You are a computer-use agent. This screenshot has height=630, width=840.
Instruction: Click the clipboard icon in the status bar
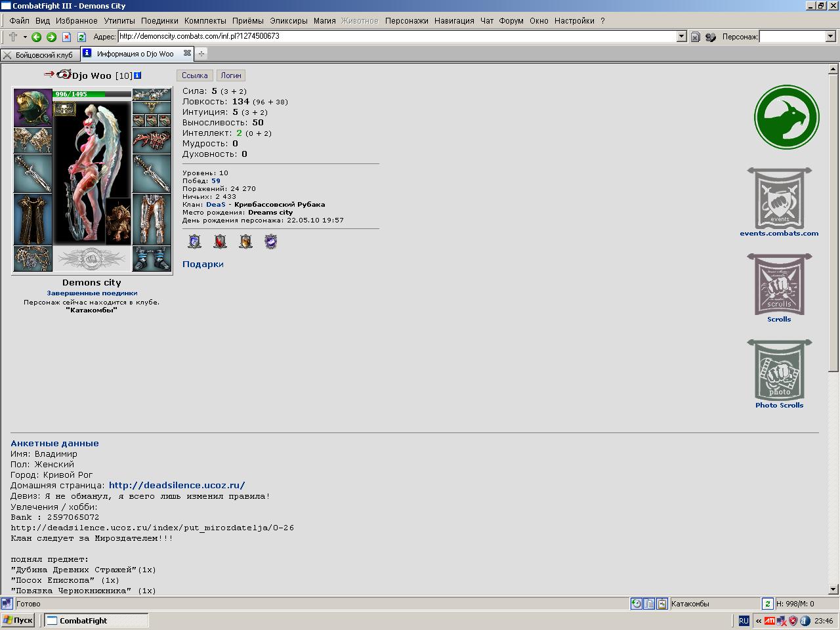pyautogui.click(x=662, y=604)
